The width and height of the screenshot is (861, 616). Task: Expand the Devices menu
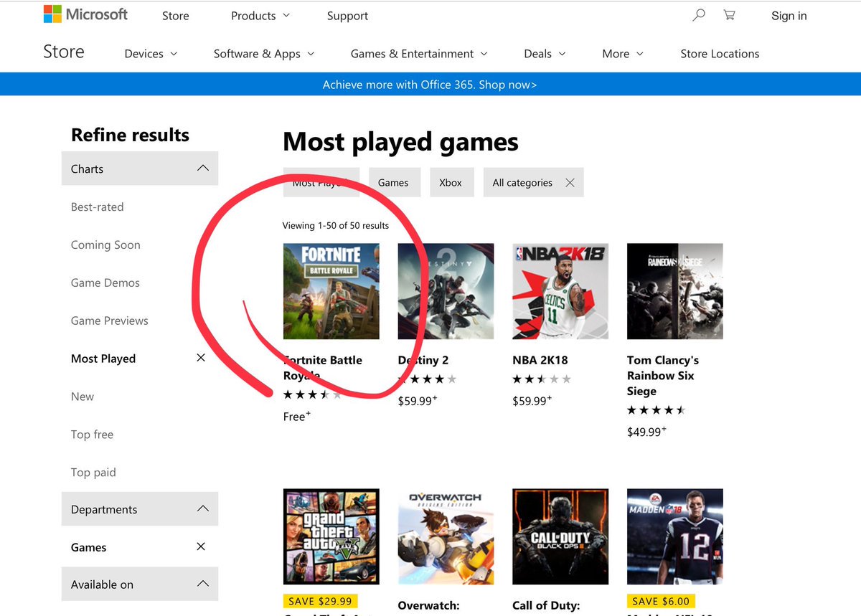151,54
